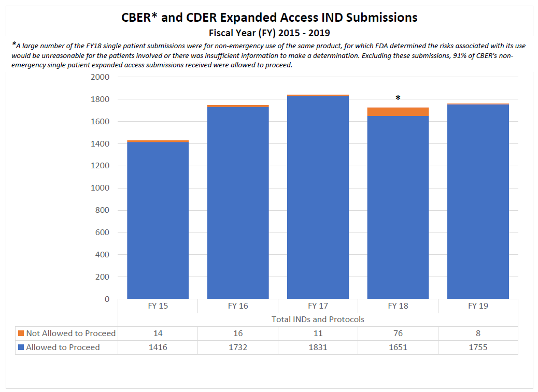Click the subtitle 'Fiscal Year (FY) 2015 - 2019'
This screenshot has width=538, height=392.
tap(270, 33)
